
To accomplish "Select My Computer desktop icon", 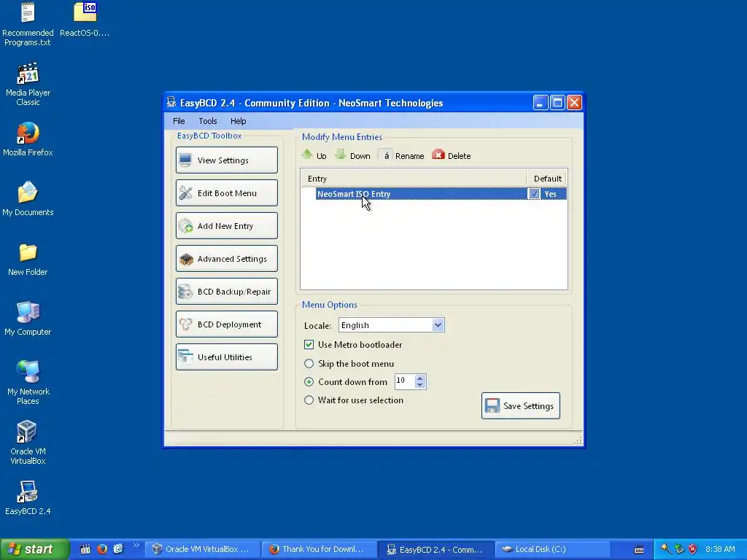I will coord(28,318).
